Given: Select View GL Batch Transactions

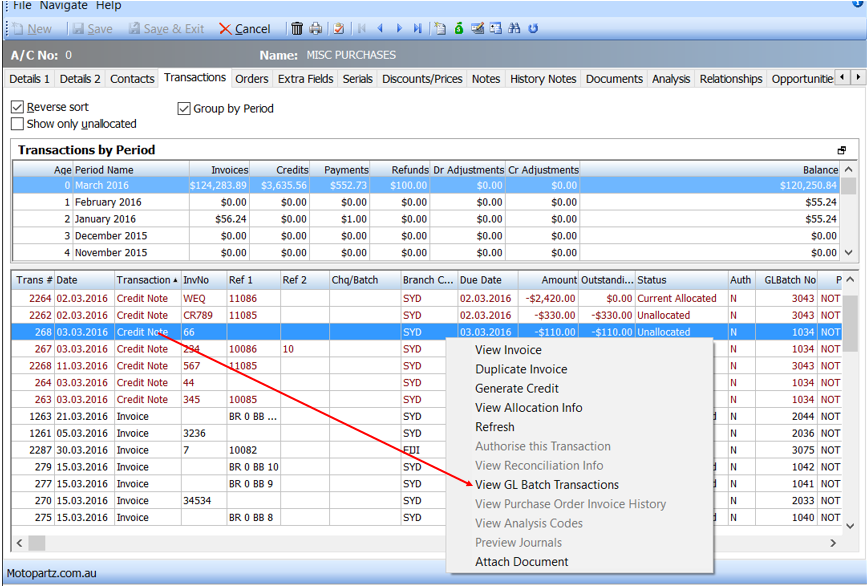Looking at the screenshot, I should click(547, 485).
